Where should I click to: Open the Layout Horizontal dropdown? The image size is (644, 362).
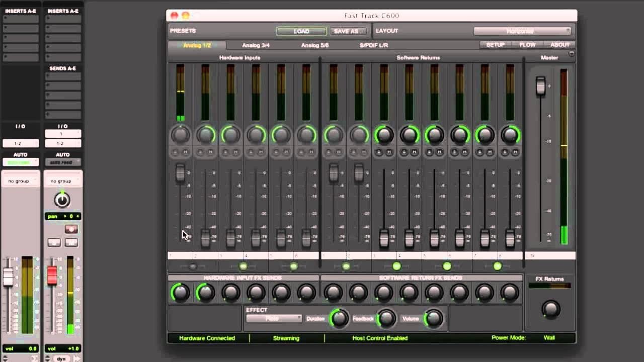(x=522, y=31)
